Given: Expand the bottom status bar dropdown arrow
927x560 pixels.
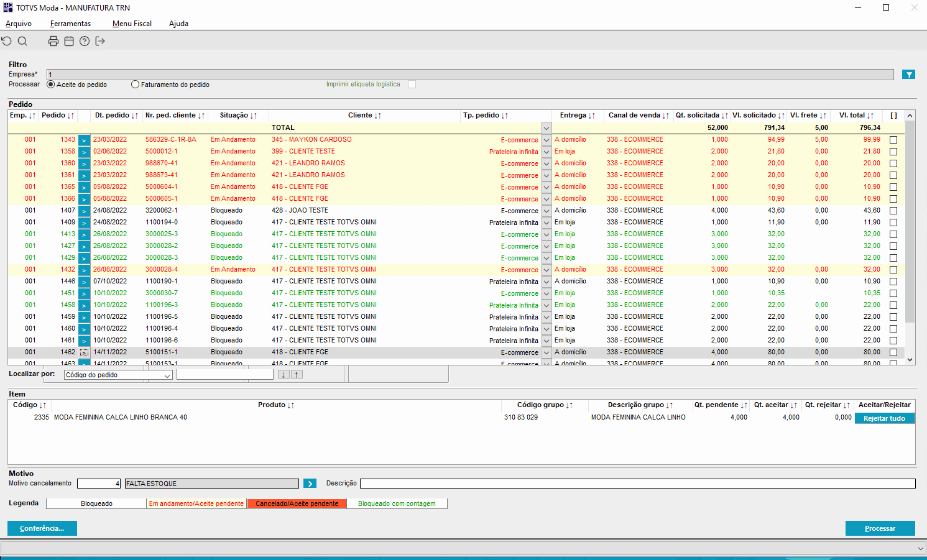Looking at the screenshot, I should [921, 548].
